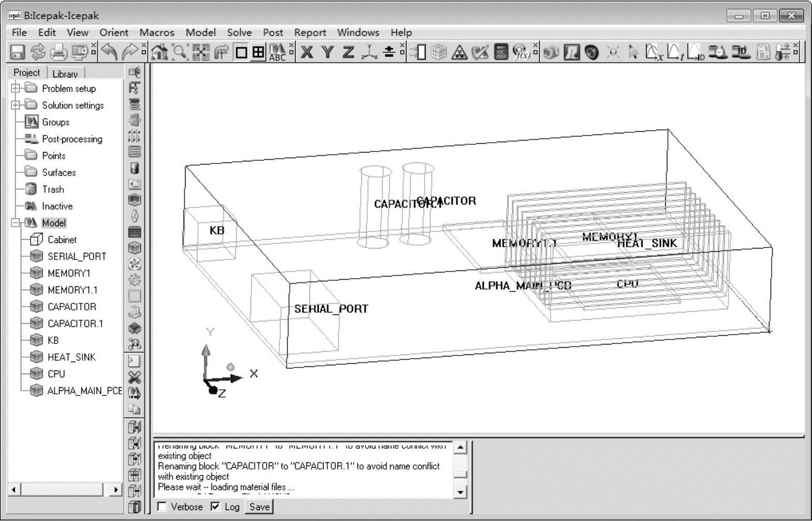
Task: Open the calculator Run solution icon
Action: (x=501, y=52)
